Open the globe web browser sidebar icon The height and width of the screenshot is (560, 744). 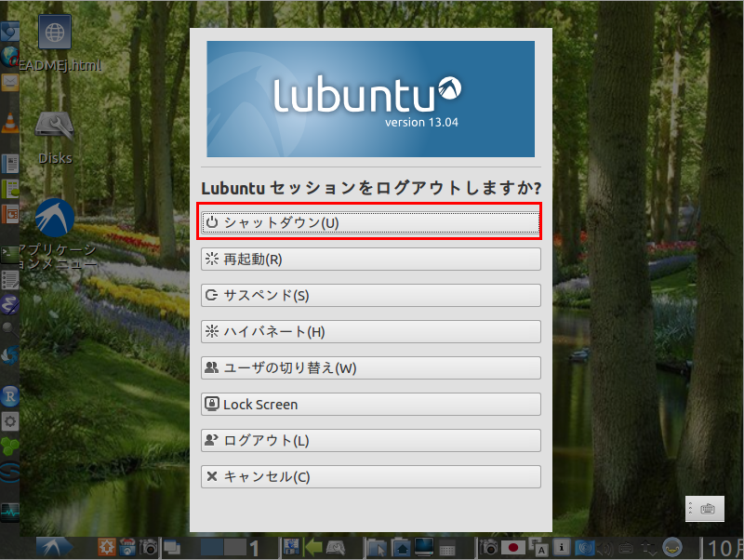point(9,57)
